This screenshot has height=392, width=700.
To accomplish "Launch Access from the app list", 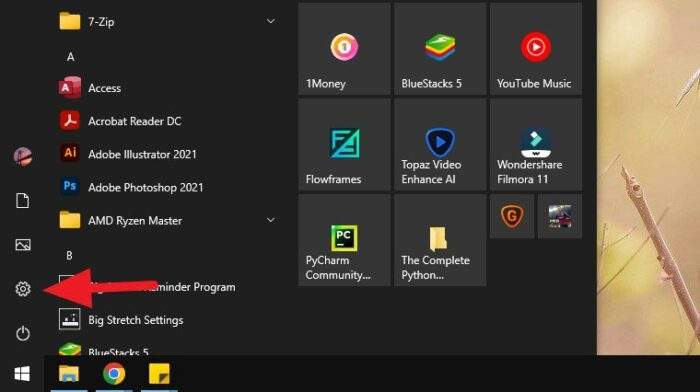I will tap(169, 88).
